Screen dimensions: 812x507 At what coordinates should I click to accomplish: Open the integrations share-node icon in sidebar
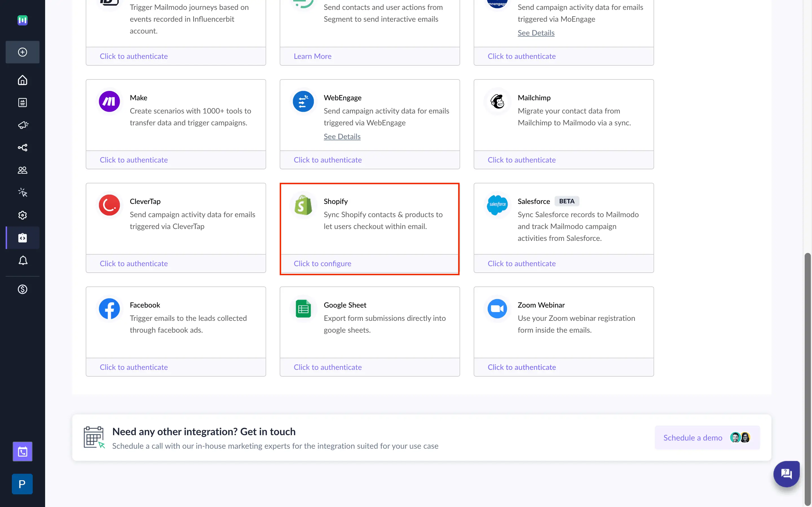pos(22,148)
